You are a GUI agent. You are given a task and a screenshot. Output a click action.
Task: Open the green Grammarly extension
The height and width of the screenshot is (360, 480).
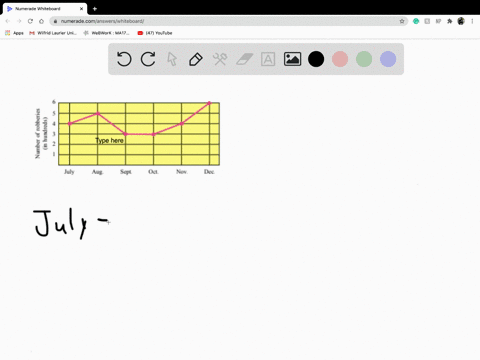[416, 21]
